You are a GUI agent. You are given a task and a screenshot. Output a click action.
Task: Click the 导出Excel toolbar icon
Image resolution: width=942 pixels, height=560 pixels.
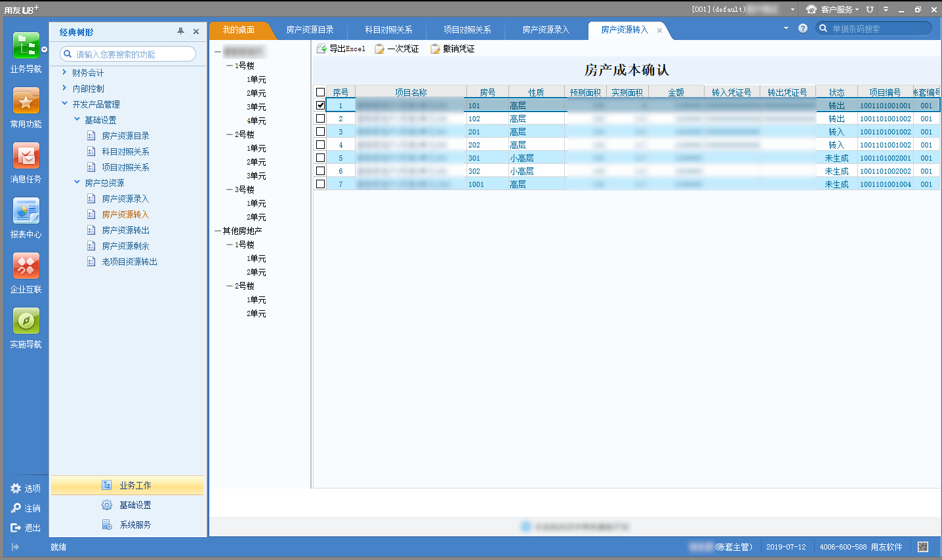point(322,49)
